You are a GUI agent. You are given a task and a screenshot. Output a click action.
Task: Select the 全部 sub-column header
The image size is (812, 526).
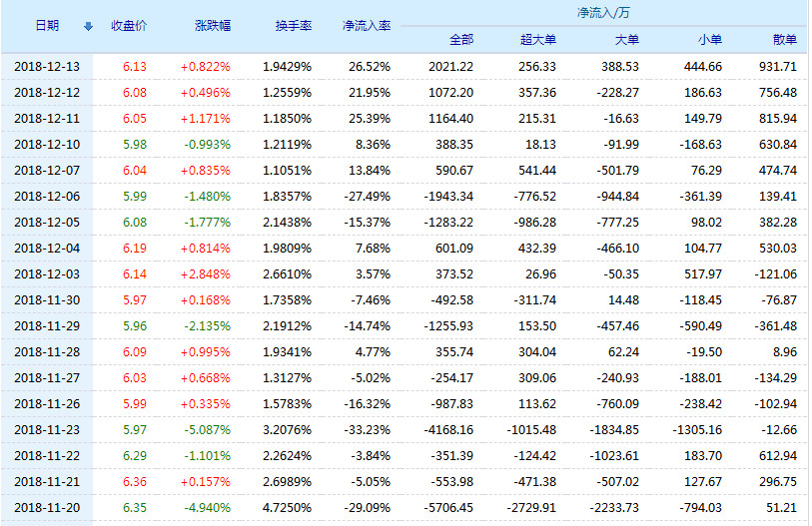460,40
